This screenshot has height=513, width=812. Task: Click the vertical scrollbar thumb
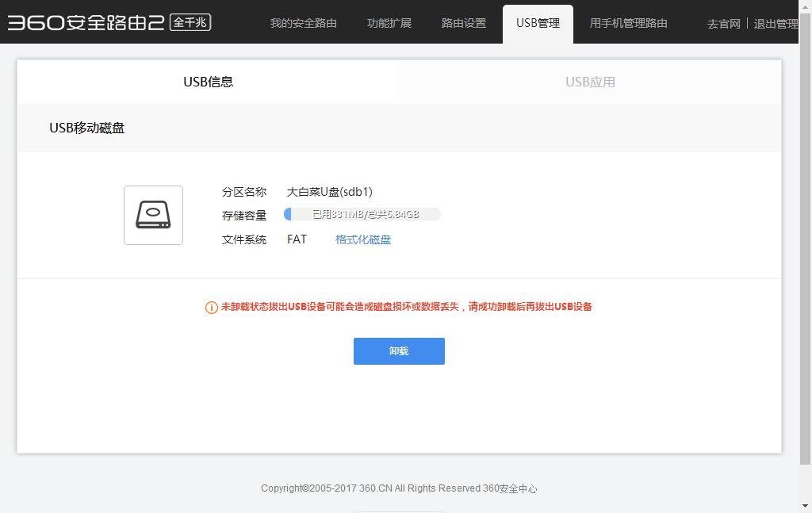pyautogui.click(x=806, y=238)
